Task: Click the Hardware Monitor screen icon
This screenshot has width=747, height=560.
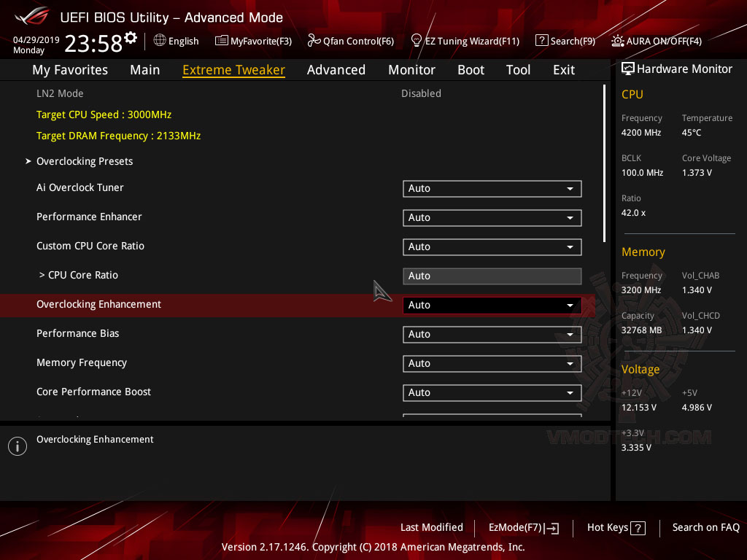Action: [627, 69]
